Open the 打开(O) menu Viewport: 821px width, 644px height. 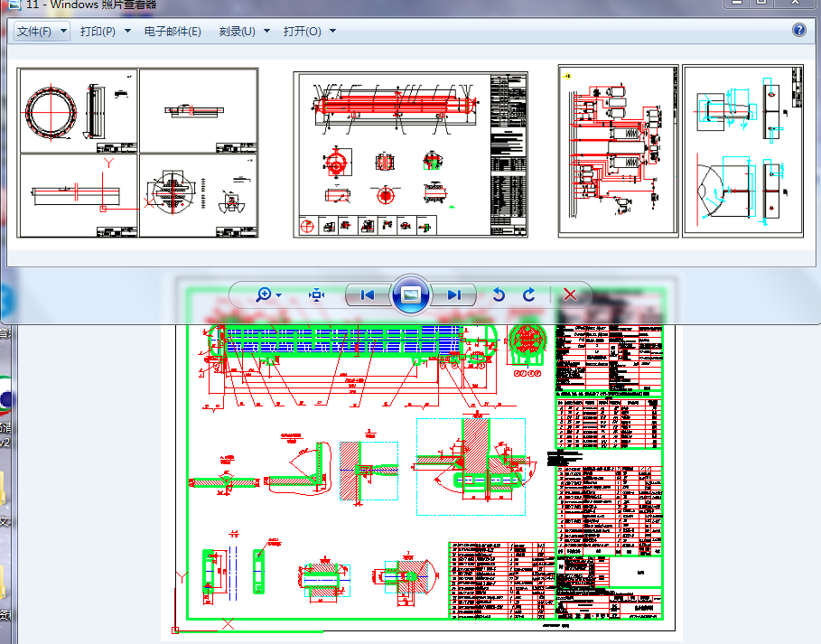(302, 32)
